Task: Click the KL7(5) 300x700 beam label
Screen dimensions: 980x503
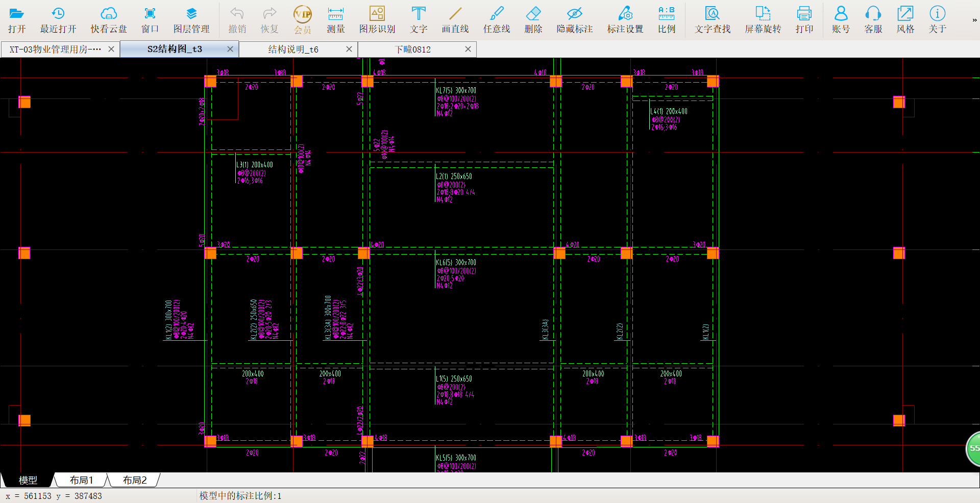Action: coord(456,90)
